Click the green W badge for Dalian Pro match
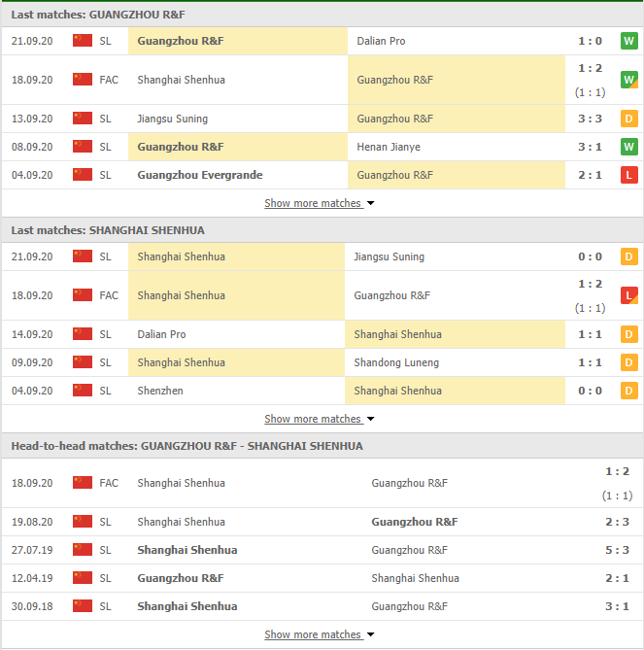 [628, 41]
